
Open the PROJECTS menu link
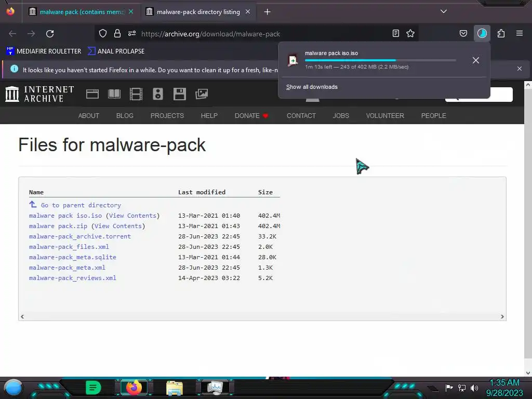pyautogui.click(x=167, y=116)
